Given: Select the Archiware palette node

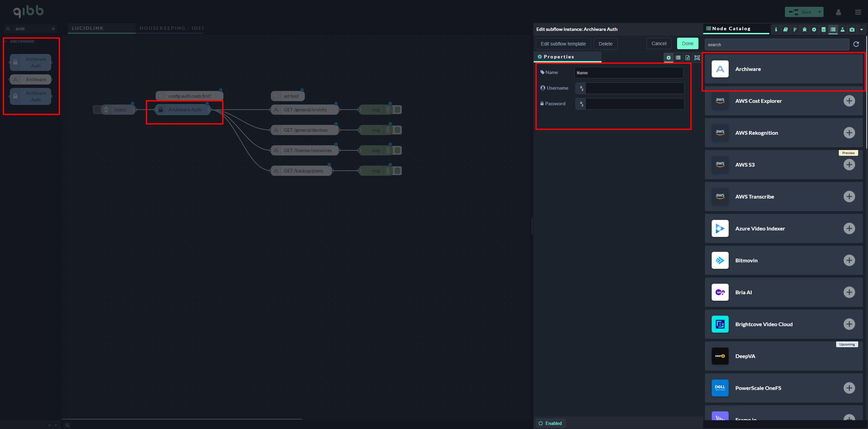Looking at the screenshot, I should coord(31,79).
